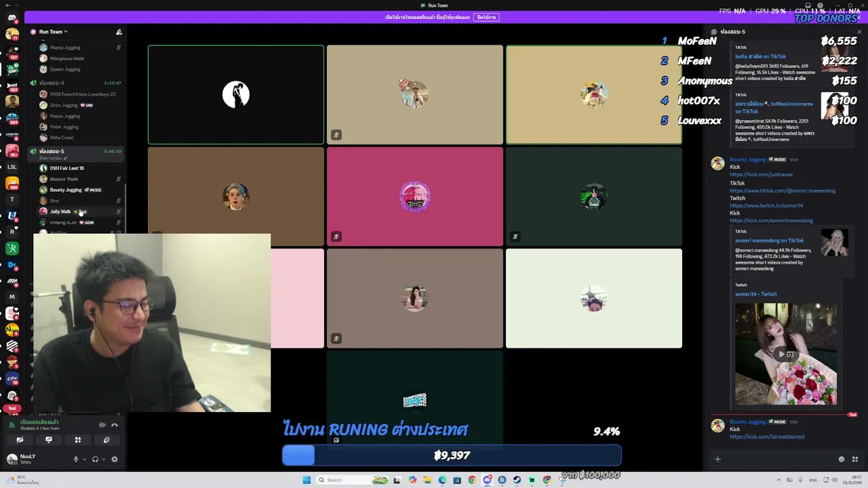Open Windows Start menu
Image resolution: width=868 pixels, height=488 pixels.
(307, 480)
